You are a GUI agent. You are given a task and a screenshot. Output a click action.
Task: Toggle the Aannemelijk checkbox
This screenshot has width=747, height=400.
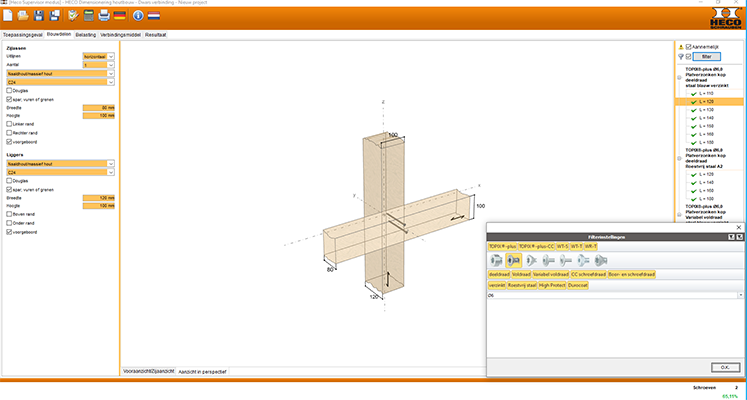(688, 47)
